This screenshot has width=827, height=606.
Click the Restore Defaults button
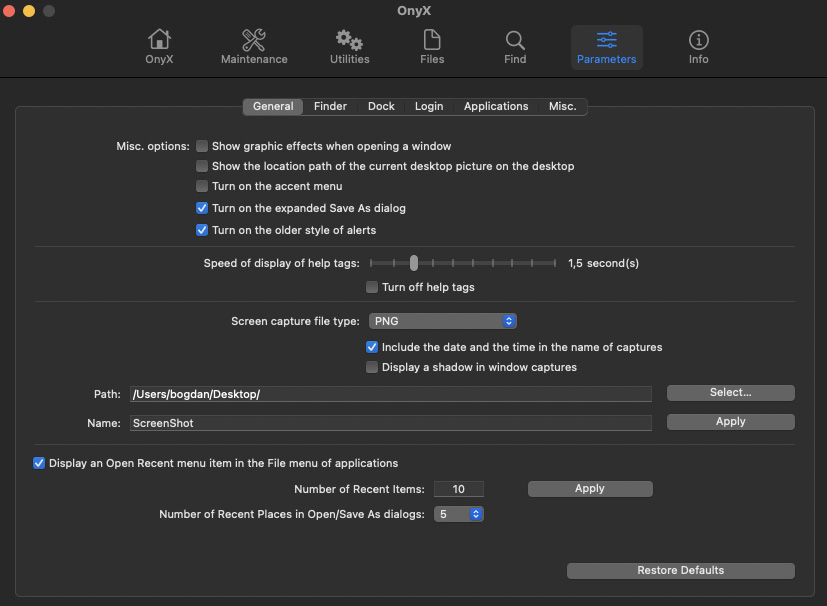(x=680, y=570)
